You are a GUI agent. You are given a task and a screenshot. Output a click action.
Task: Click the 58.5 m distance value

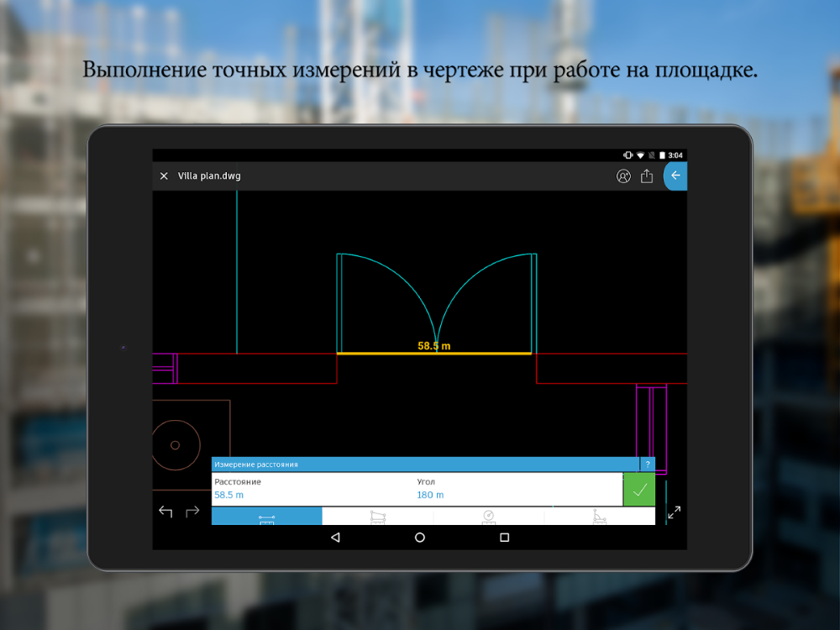point(229,496)
